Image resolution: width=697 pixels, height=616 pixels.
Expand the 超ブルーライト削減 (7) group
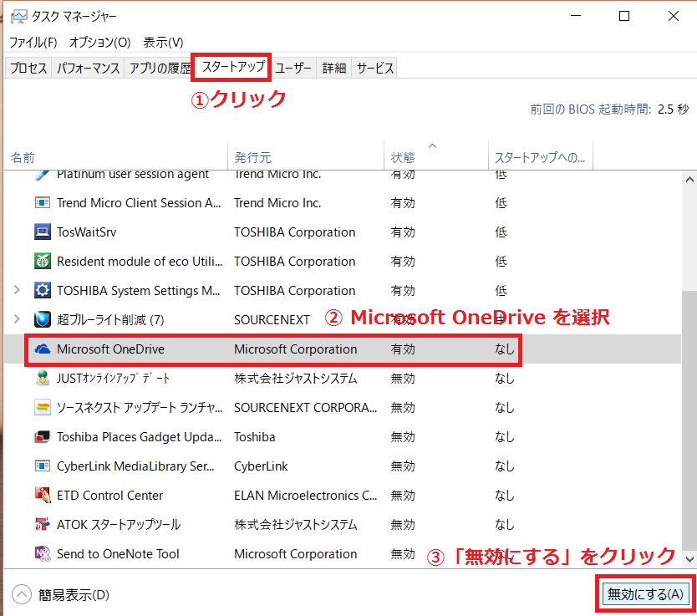coord(17,319)
